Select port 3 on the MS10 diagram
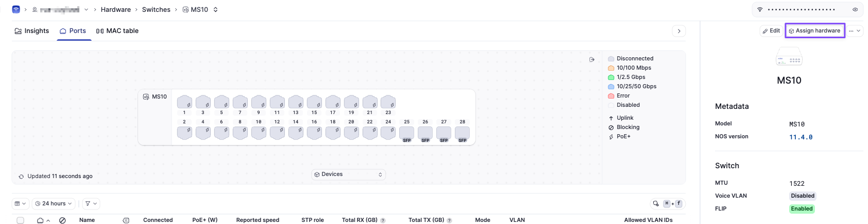This screenshot has width=868, height=224. coord(203,102)
